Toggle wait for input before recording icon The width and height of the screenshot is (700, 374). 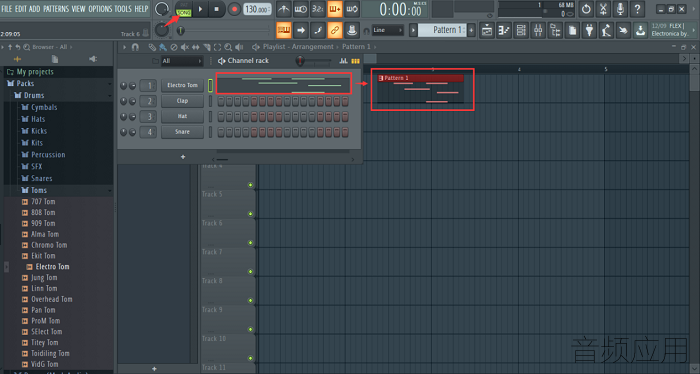(300, 9)
